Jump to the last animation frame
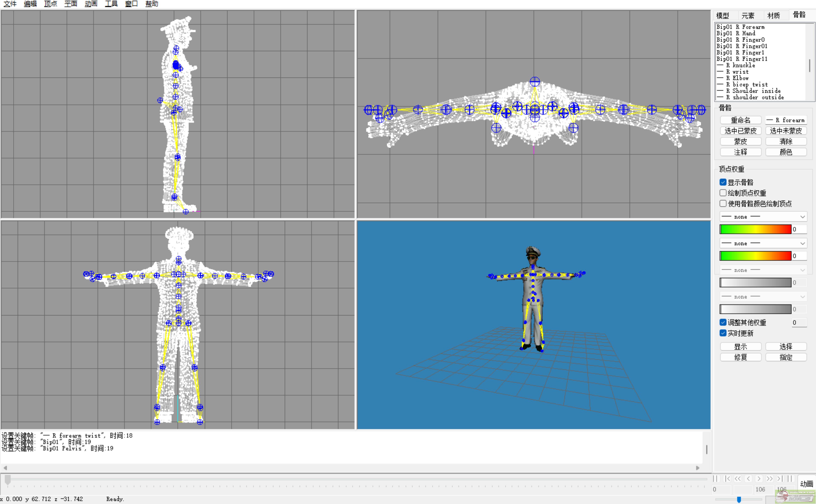 point(780,479)
